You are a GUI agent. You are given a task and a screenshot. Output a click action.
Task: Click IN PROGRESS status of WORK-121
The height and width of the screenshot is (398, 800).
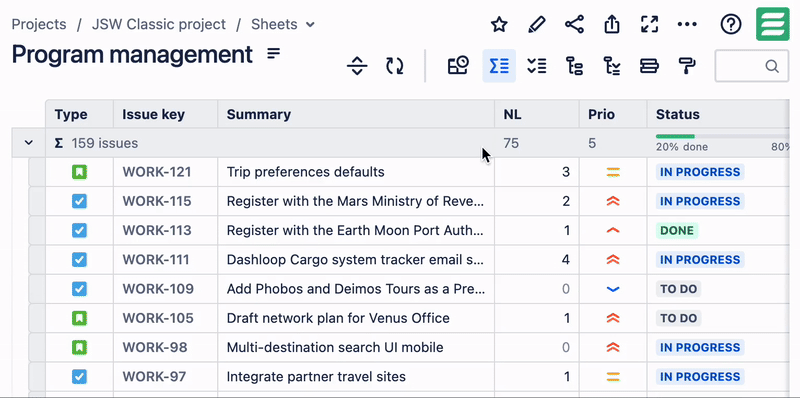pyautogui.click(x=700, y=172)
